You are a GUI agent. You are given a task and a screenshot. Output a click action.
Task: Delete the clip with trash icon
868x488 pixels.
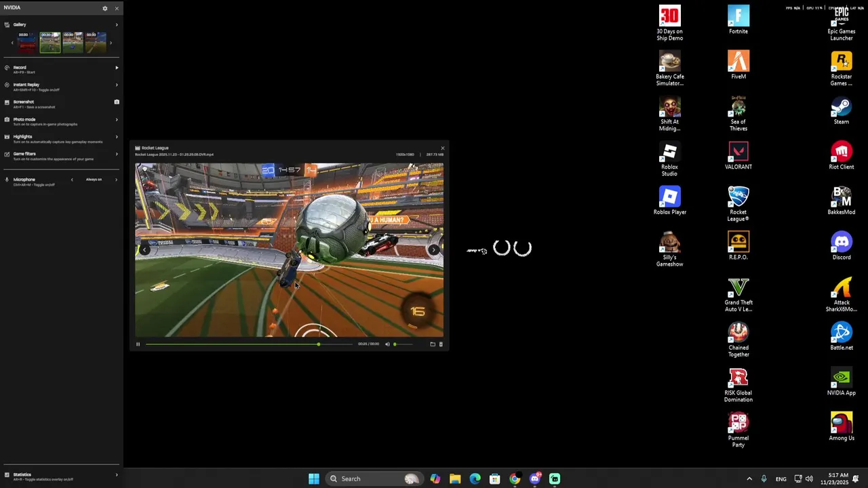(x=441, y=344)
